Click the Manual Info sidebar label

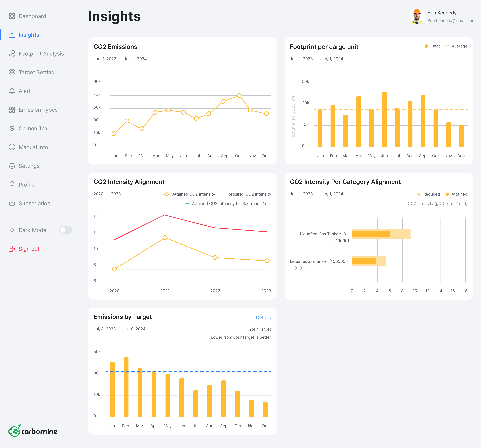[33, 147]
